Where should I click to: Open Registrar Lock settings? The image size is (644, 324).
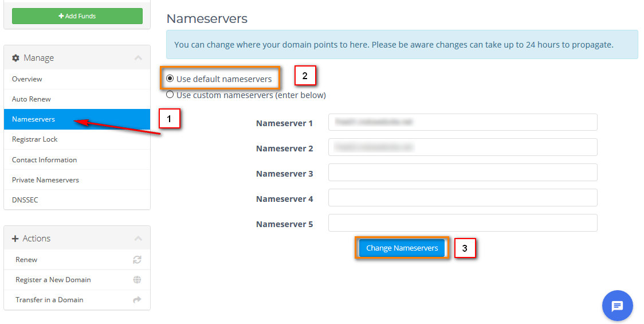[x=77, y=139]
